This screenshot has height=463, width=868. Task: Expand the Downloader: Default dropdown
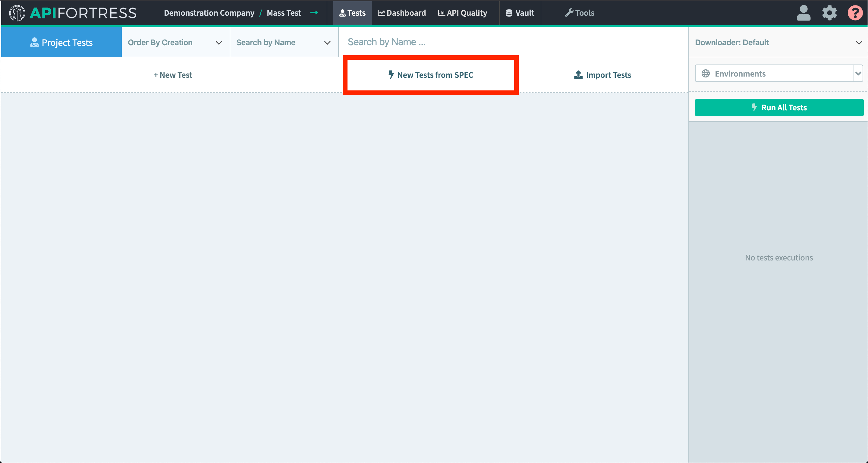(x=778, y=43)
